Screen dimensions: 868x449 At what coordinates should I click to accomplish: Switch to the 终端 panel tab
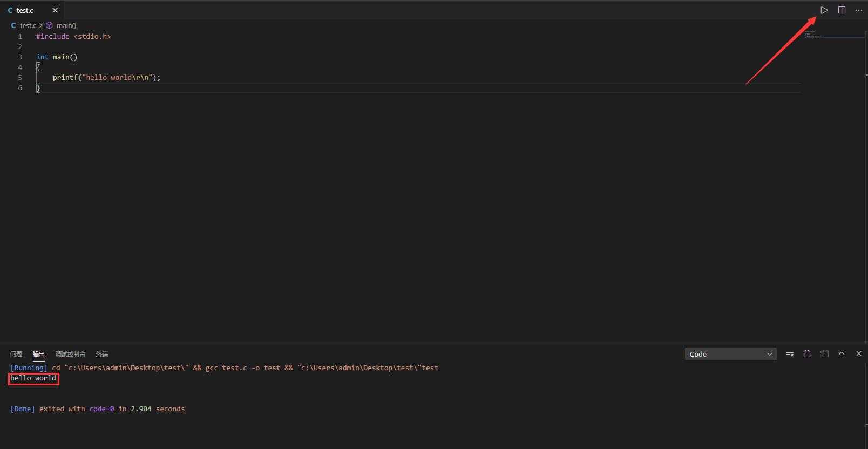point(102,354)
